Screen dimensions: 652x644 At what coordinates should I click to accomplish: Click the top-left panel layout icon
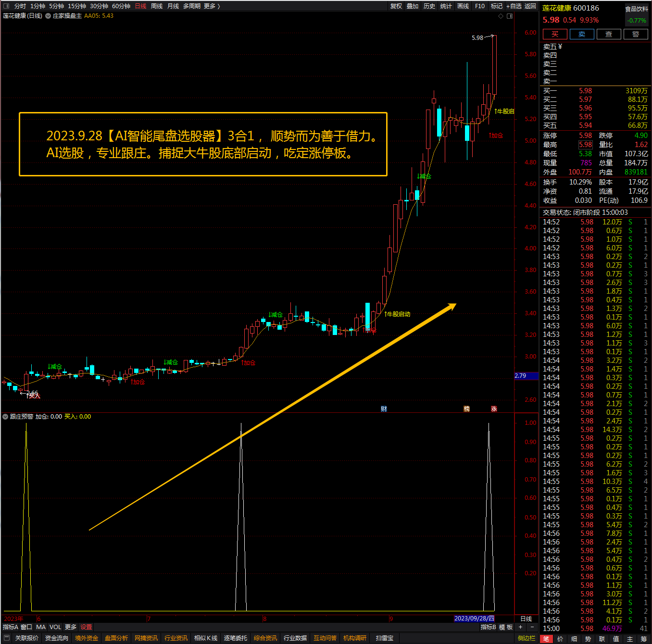pos(6,6)
